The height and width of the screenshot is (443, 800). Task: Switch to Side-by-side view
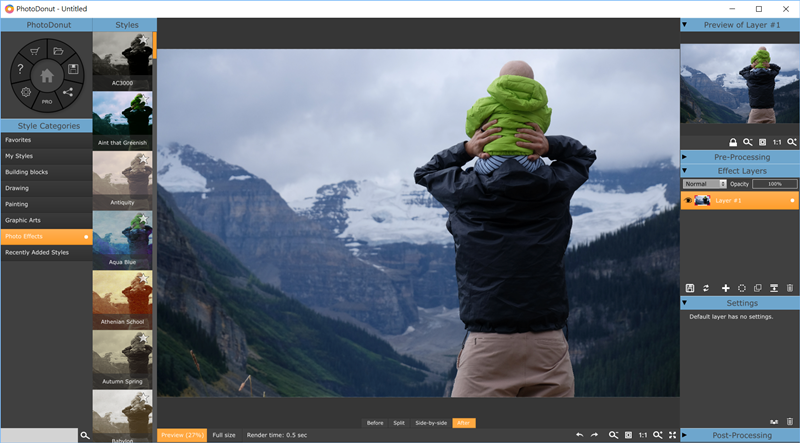(x=431, y=423)
